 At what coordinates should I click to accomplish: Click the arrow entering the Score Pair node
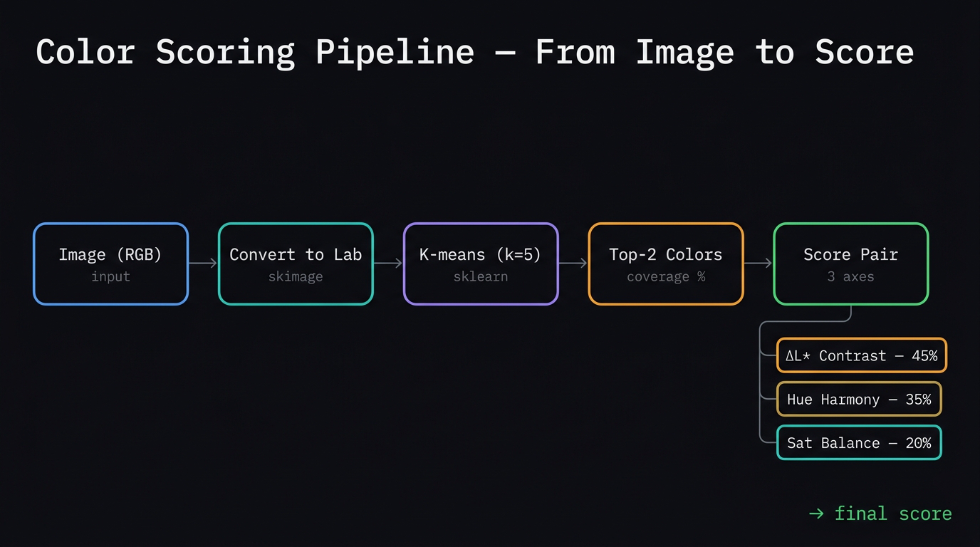point(759,264)
